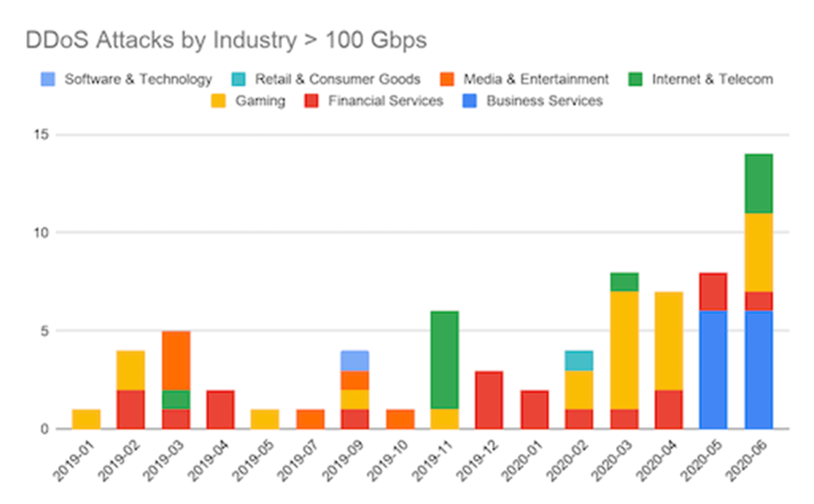
Task: Click the Gaming legend label text
Action: coord(260,101)
